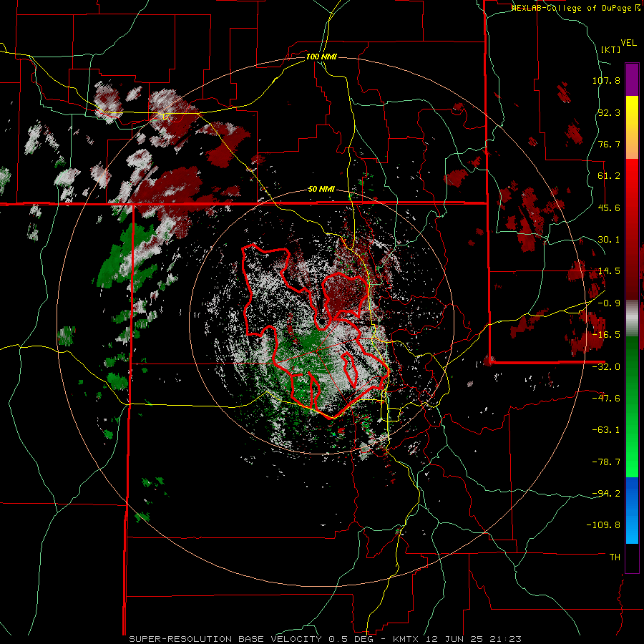Pick the purple segment of the color bar
Screen dimensions: 644x644
point(632,79)
